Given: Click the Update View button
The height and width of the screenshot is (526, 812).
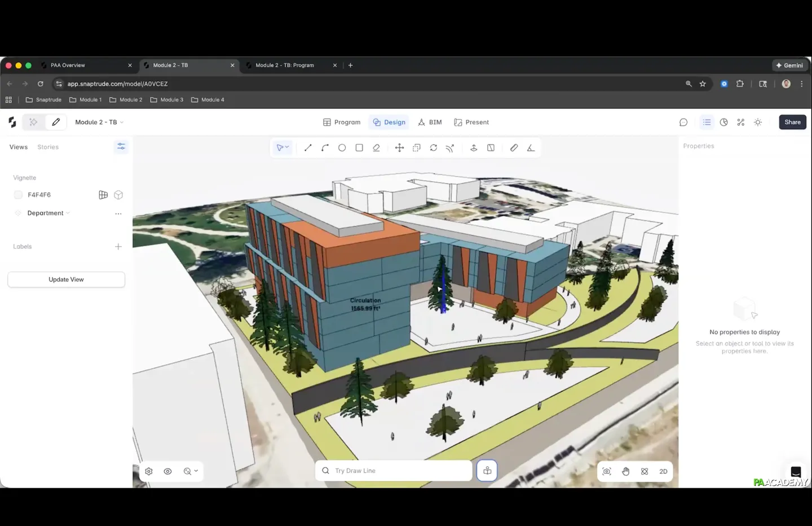Looking at the screenshot, I should 66,279.
